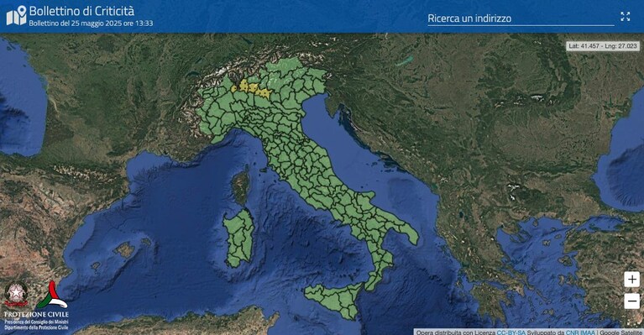Select the yellow alert zone in Lombardy
Viewport: 644px width, 335px height.
tap(251, 88)
